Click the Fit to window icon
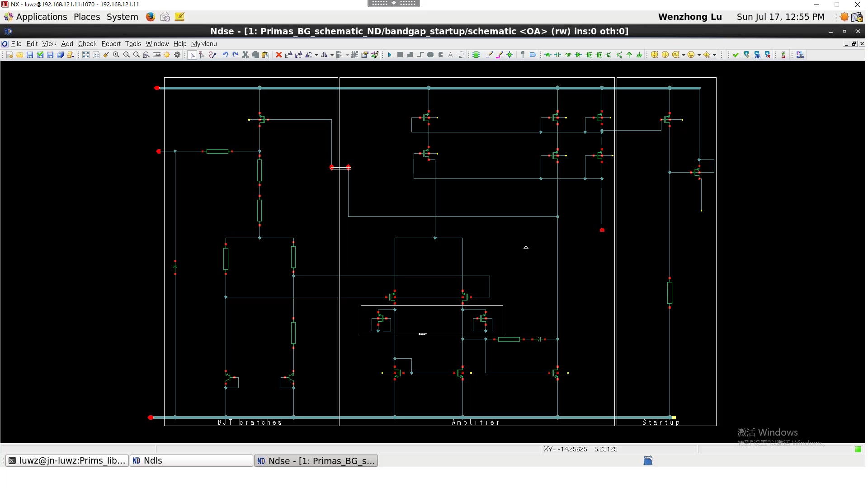The height and width of the screenshot is (488, 868). pyautogui.click(x=86, y=55)
